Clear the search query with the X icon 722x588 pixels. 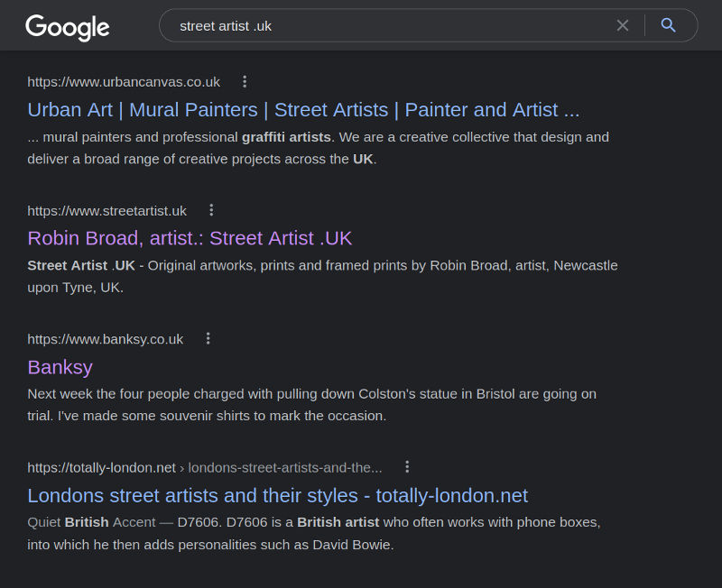[x=622, y=26]
